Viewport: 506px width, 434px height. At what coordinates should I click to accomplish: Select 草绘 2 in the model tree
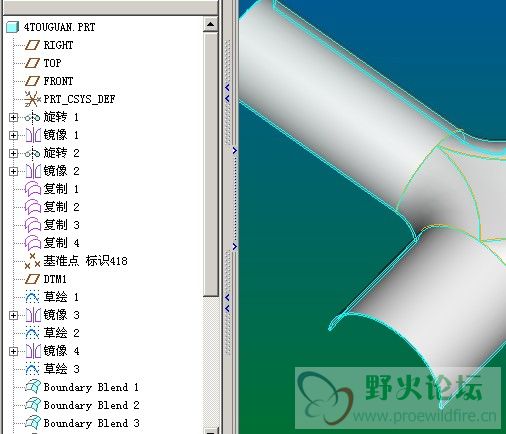pyautogui.click(x=52, y=333)
